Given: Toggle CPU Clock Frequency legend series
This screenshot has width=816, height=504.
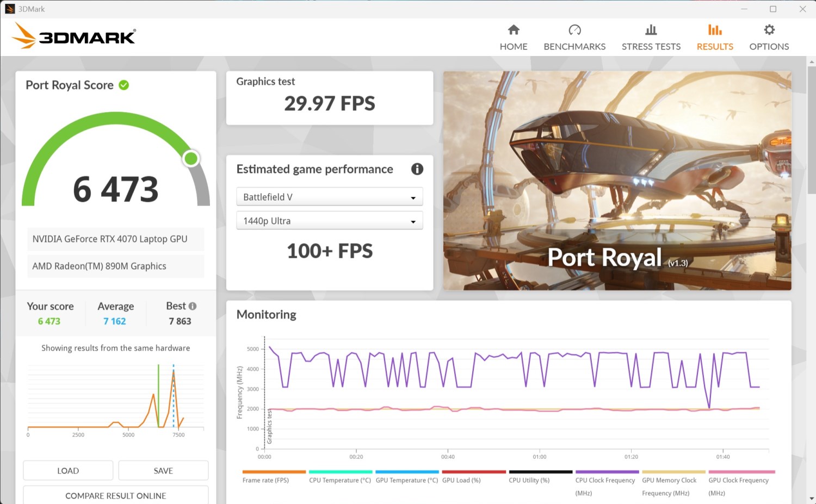Looking at the screenshot, I should (605, 480).
